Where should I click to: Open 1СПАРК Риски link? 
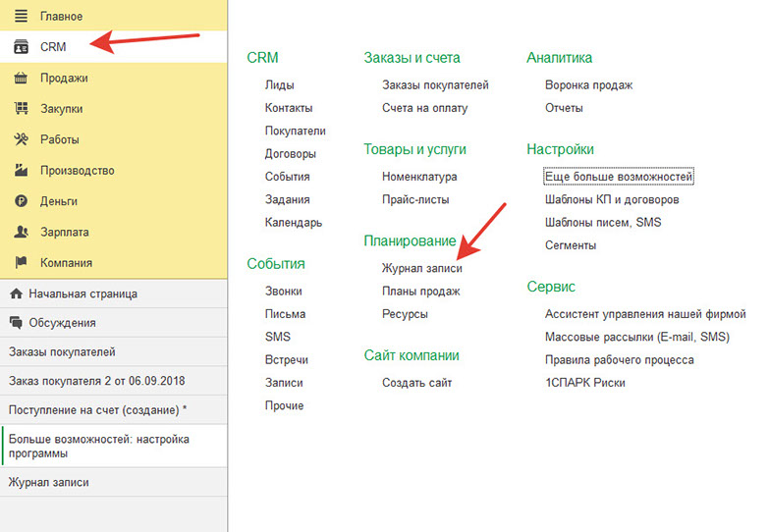point(584,383)
